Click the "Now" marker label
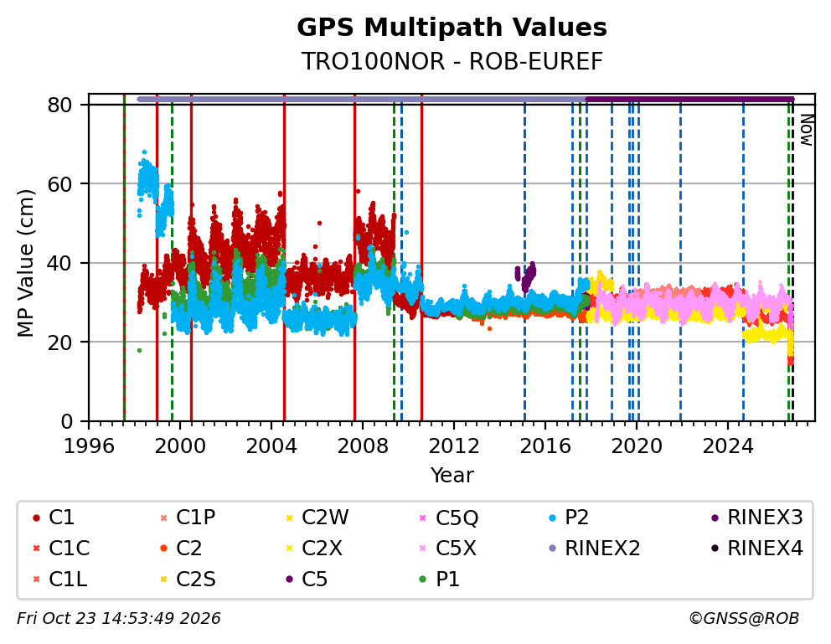The width and height of the screenshot is (831, 644). tap(806, 131)
